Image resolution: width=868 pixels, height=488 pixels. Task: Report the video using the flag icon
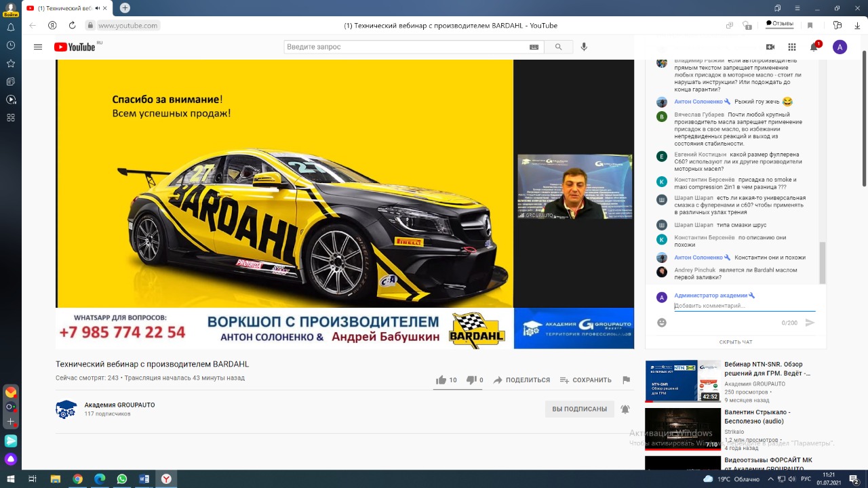click(626, 380)
